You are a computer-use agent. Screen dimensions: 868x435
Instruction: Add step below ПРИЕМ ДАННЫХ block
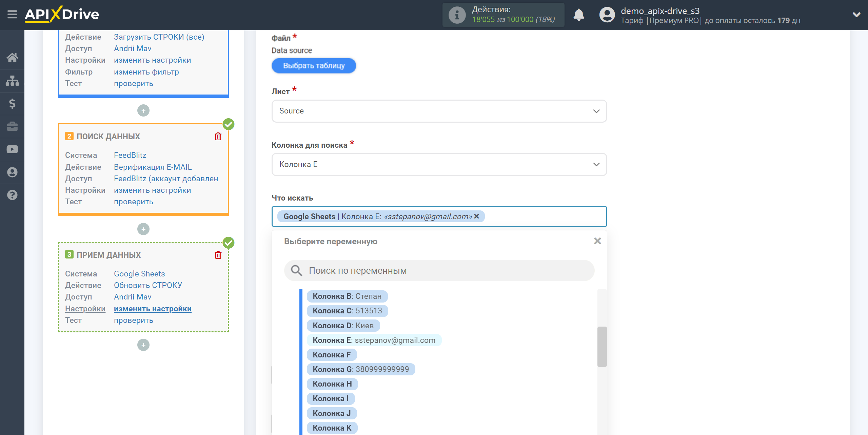[x=143, y=345]
